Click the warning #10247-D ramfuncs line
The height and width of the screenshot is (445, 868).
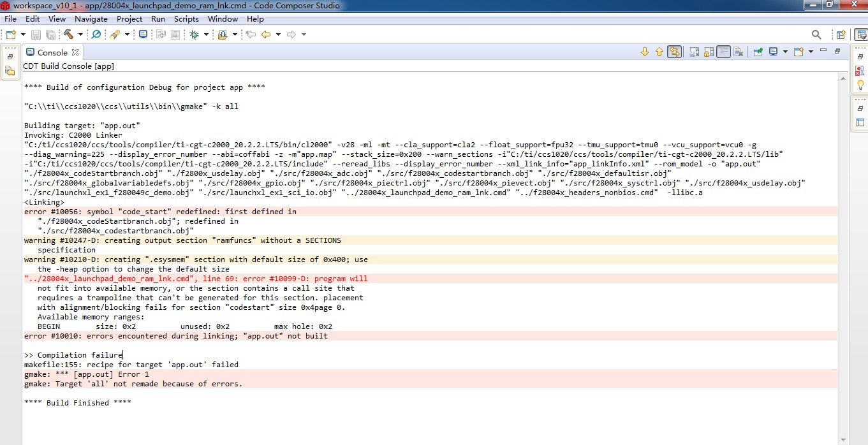coord(430,240)
